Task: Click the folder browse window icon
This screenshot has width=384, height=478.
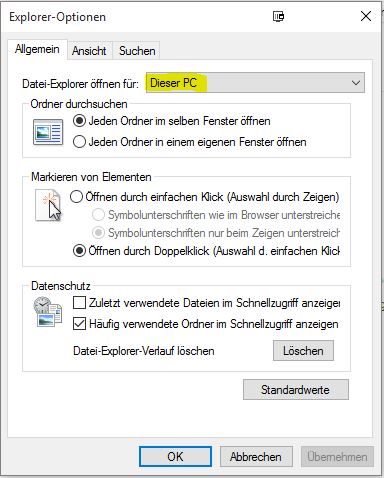Action: coord(48,132)
